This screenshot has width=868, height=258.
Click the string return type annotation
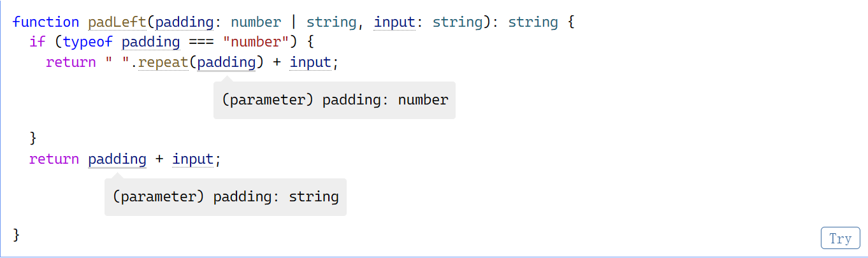tap(533, 22)
